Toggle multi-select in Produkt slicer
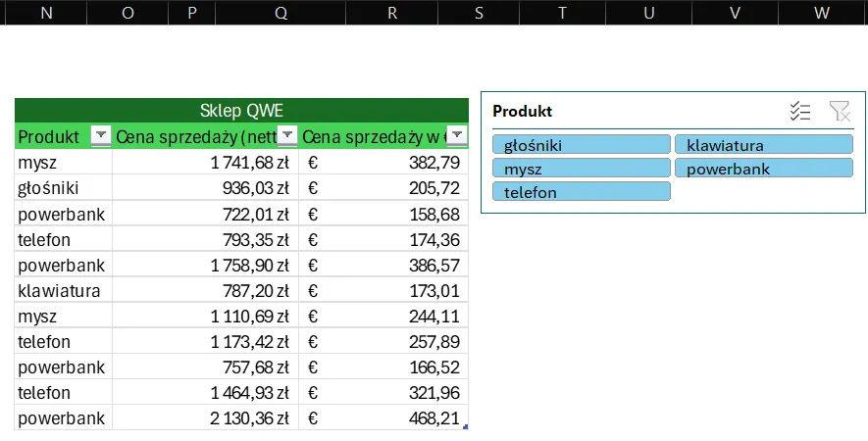868x441 pixels. coord(800,112)
